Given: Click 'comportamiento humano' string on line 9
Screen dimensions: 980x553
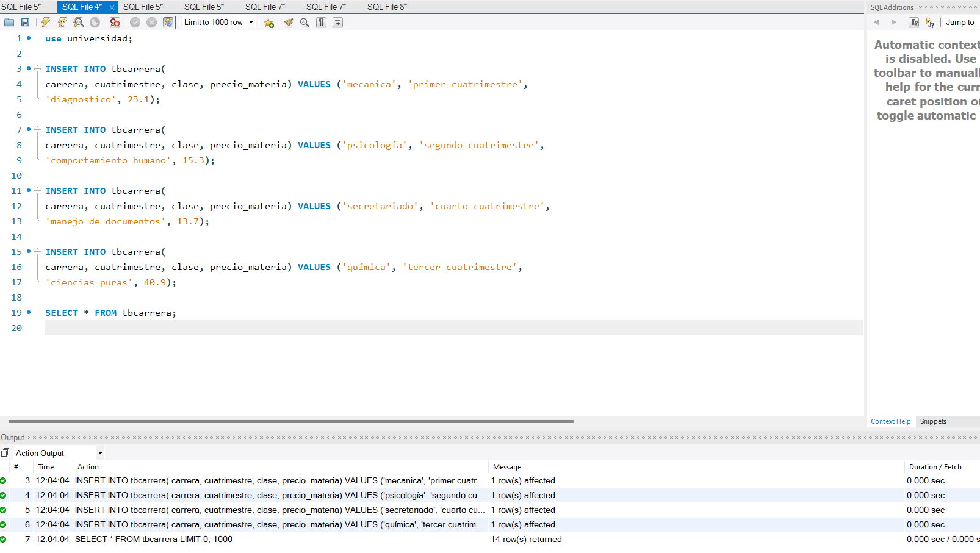Looking at the screenshot, I should pyautogui.click(x=109, y=160).
